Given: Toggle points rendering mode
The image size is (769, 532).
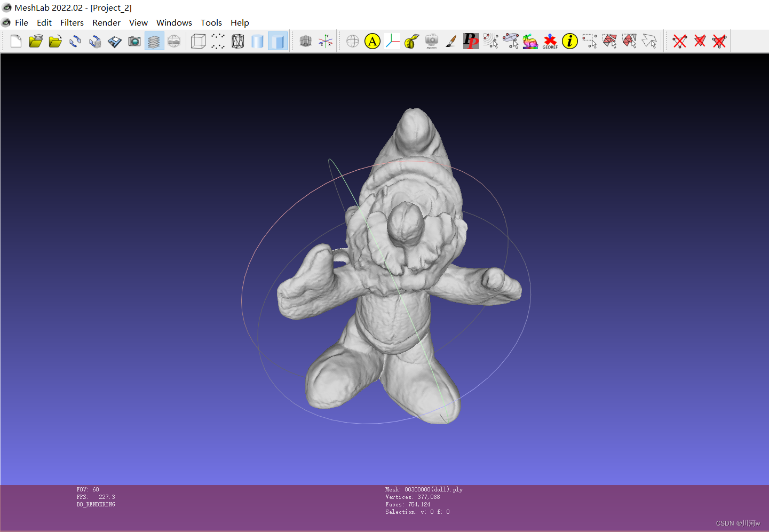Looking at the screenshot, I should coord(218,41).
